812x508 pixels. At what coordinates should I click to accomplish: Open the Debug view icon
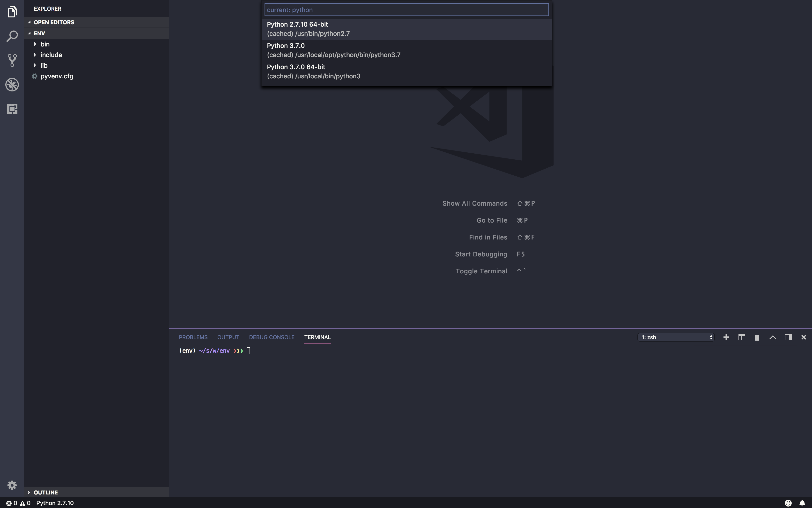point(12,85)
